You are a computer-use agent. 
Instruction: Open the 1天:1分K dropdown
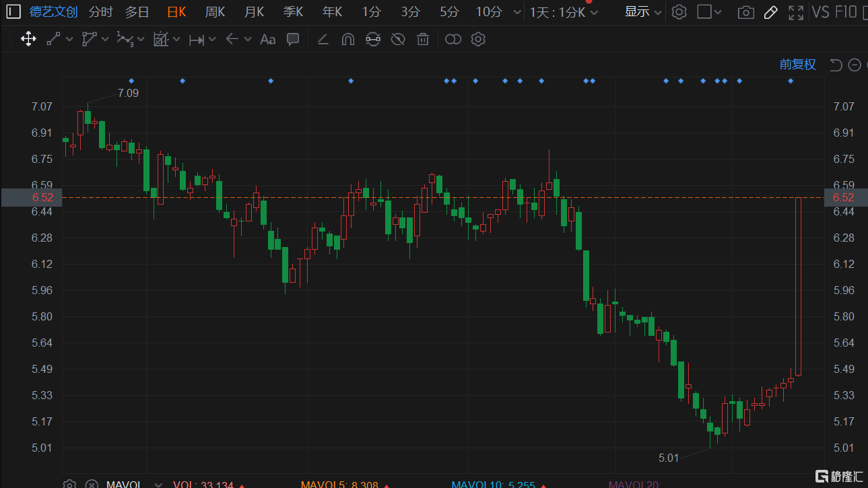click(564, 12)
